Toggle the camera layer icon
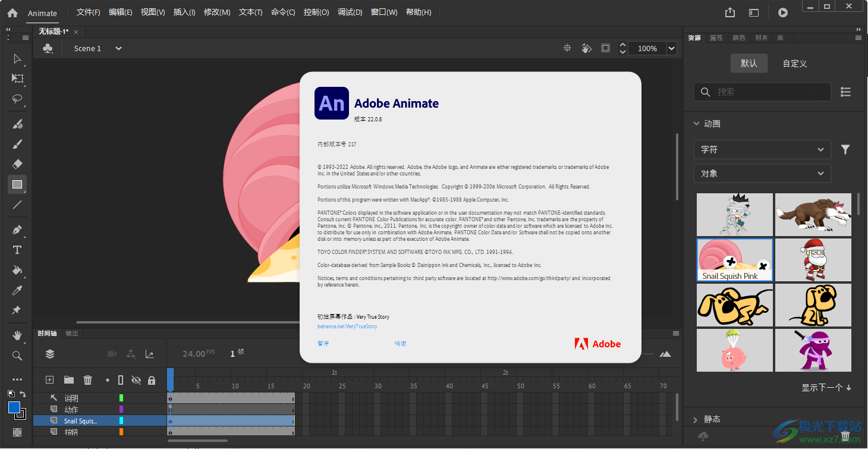The width and height of the screenshot is (868, 449). coord(112,354)
